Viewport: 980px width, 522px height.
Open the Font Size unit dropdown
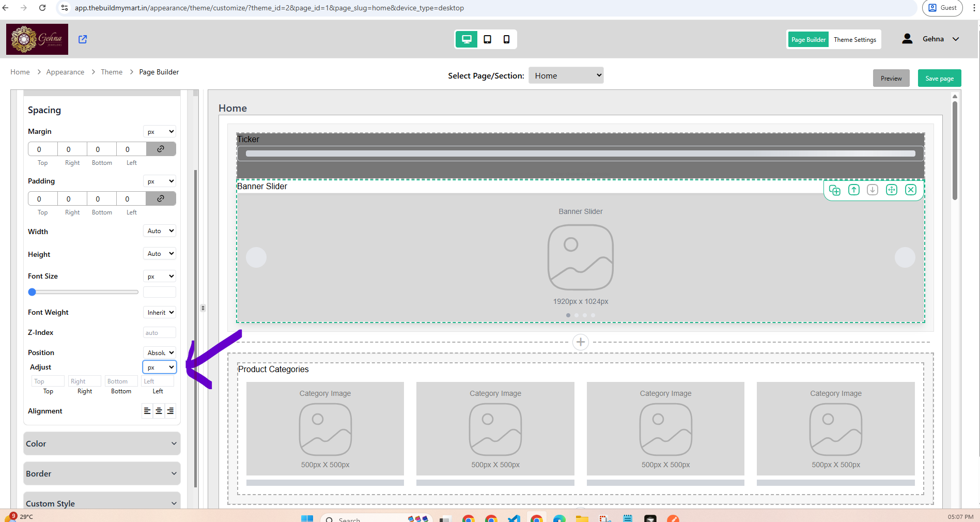[160, 276]
